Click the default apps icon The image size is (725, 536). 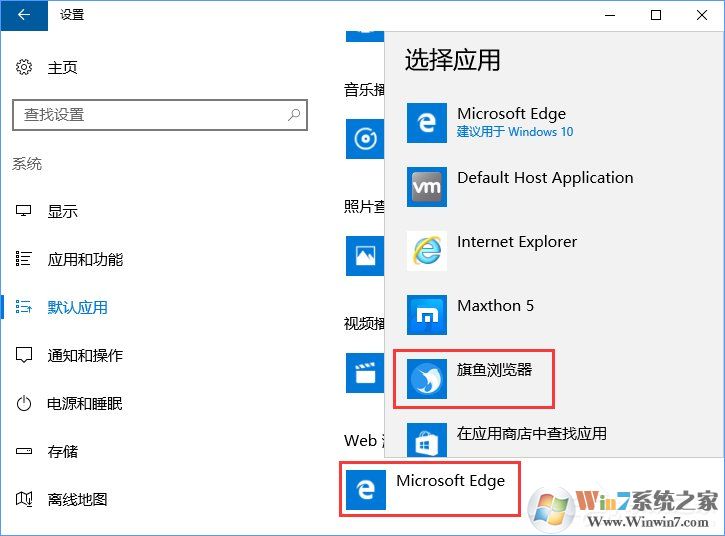coord(24,307)
